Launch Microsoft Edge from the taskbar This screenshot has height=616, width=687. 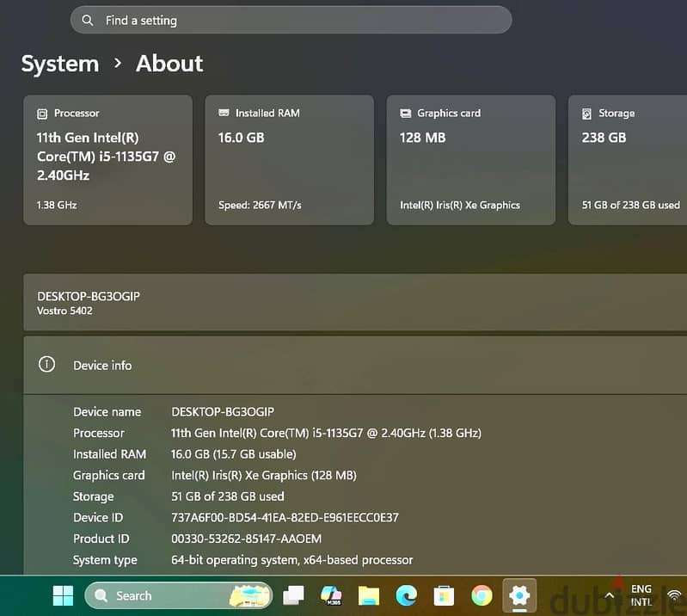(407, 596)
